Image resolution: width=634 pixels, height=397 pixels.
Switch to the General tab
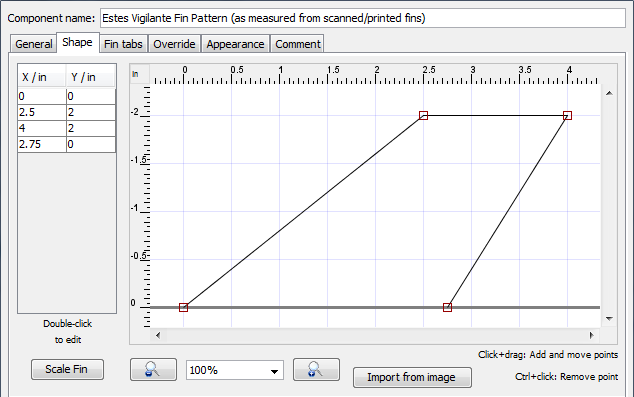[x=34, y=44]
